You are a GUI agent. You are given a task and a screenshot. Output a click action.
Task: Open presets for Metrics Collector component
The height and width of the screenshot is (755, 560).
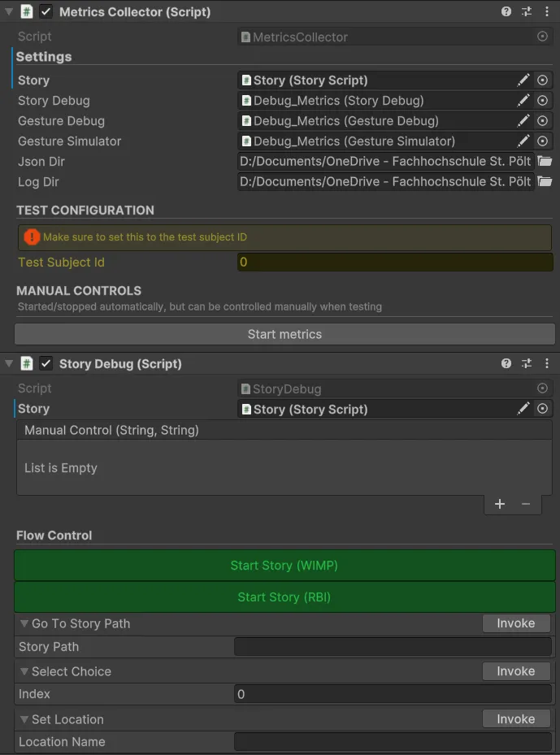point(527,11)
